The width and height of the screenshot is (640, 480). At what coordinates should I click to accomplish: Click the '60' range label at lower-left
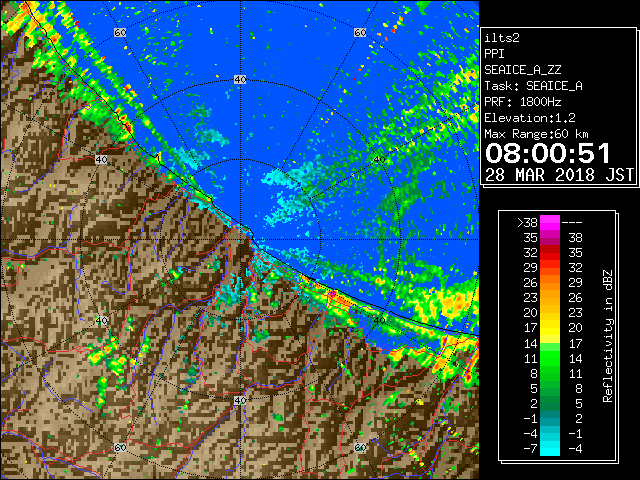point(120,447)
